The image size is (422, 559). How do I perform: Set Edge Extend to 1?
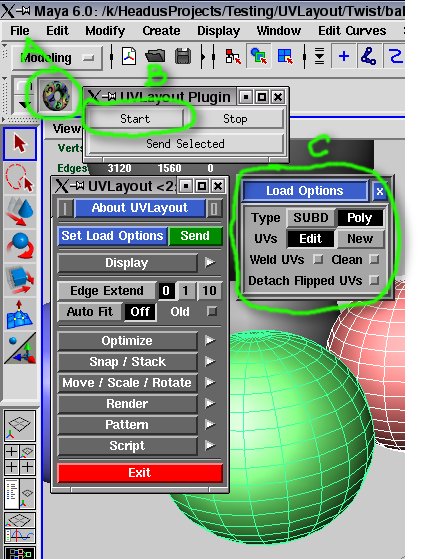185,291
